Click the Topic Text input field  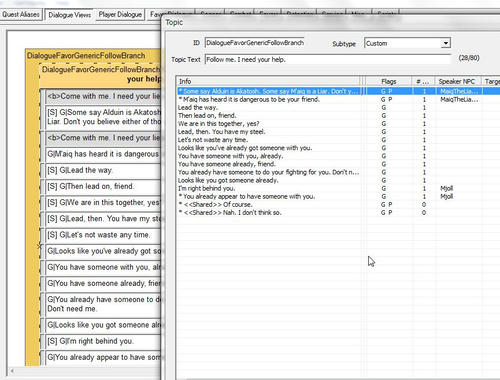pyautogui.click(x=328, y=59)
